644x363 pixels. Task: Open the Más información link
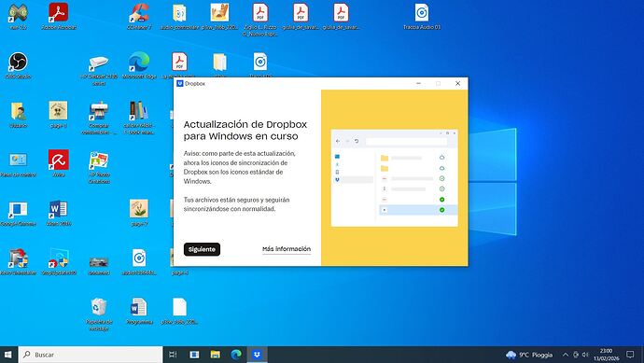(x=287, y=249)
